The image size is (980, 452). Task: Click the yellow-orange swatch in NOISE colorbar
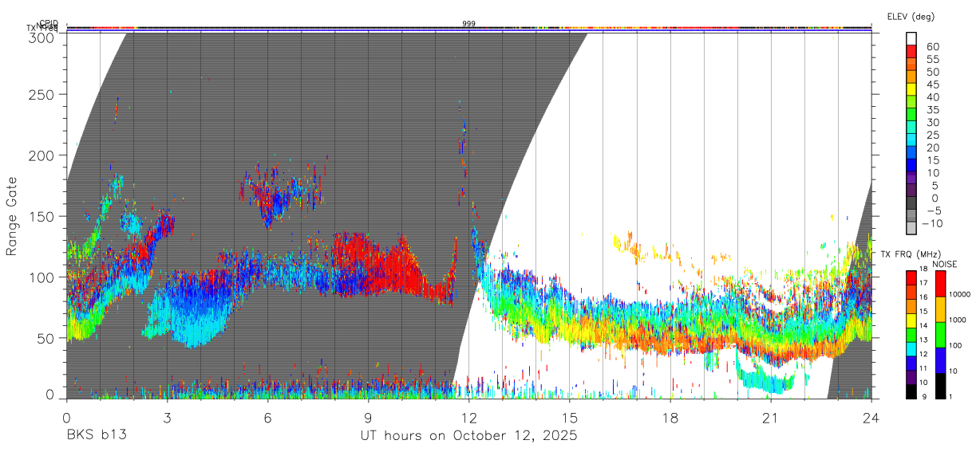pos(939,309)
